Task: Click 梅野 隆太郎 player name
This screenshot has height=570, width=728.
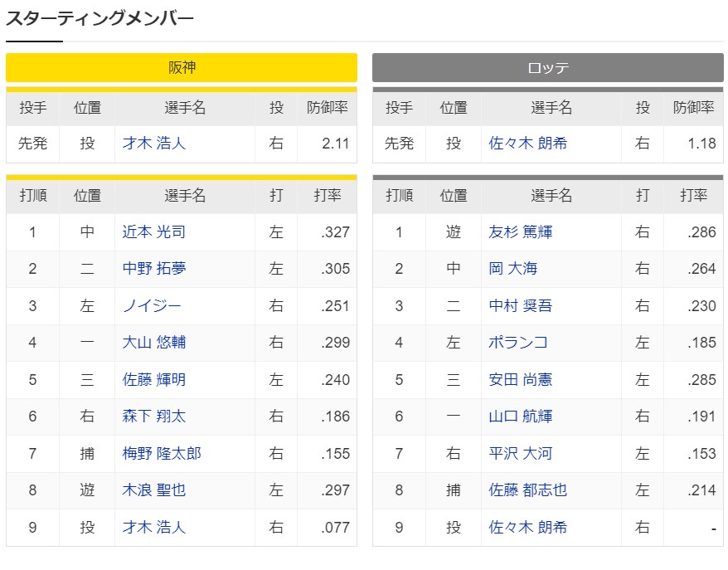Action: click(x=162, y=453)
